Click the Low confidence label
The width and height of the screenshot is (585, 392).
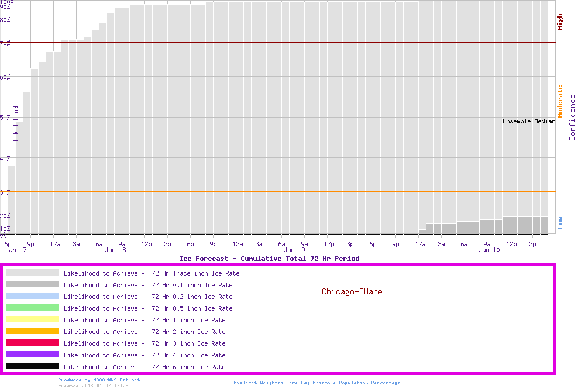click(560, 222)
